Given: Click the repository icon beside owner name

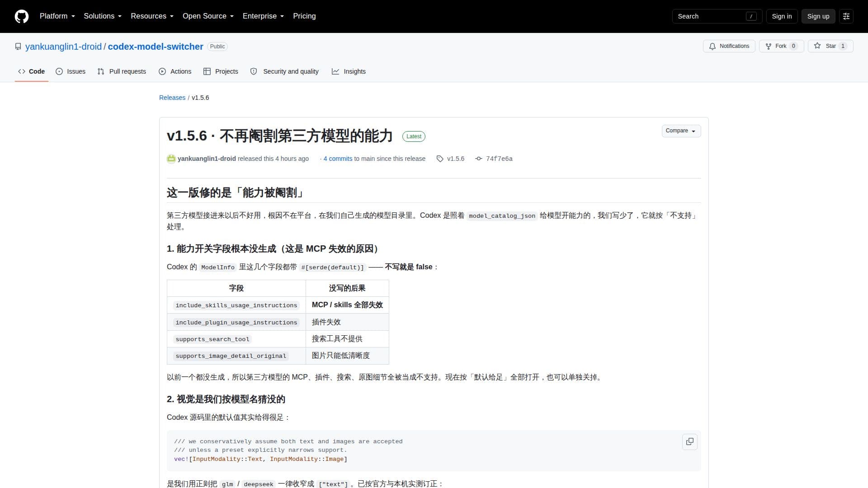Looking at the screenshot, I should click(x=18, y=47).
